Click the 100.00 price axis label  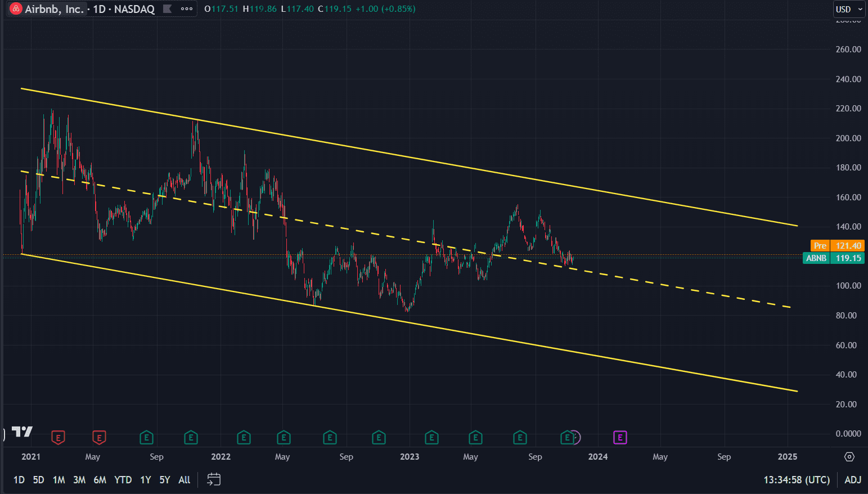click(x=848, y=286)
